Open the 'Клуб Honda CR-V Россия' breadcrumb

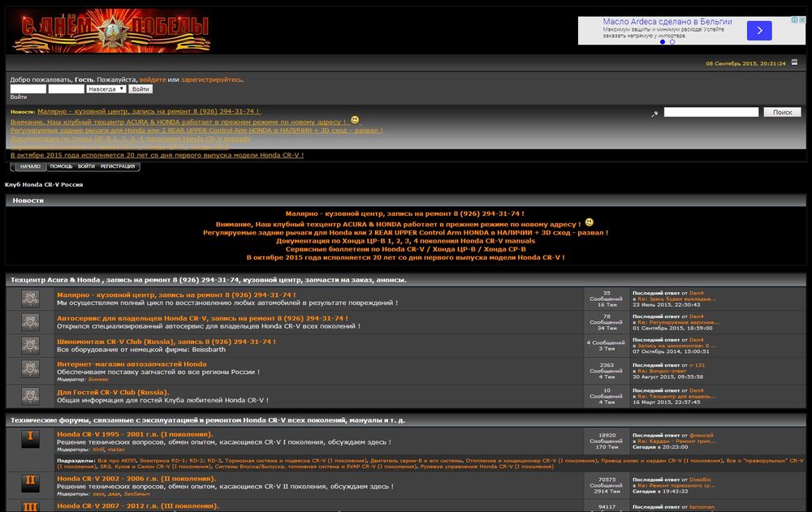pyautogui.click(x=44, y=184)
